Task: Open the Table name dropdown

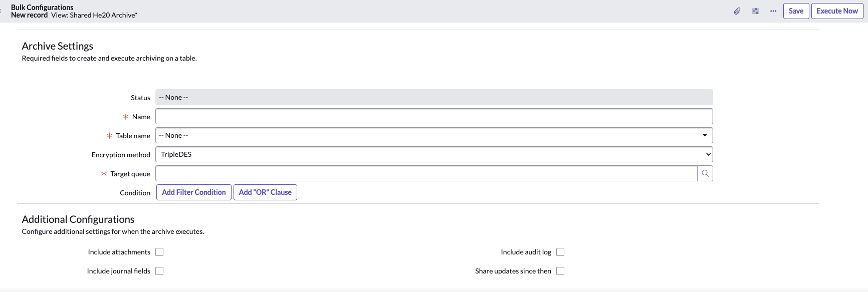Action: [x=434, y=135]
